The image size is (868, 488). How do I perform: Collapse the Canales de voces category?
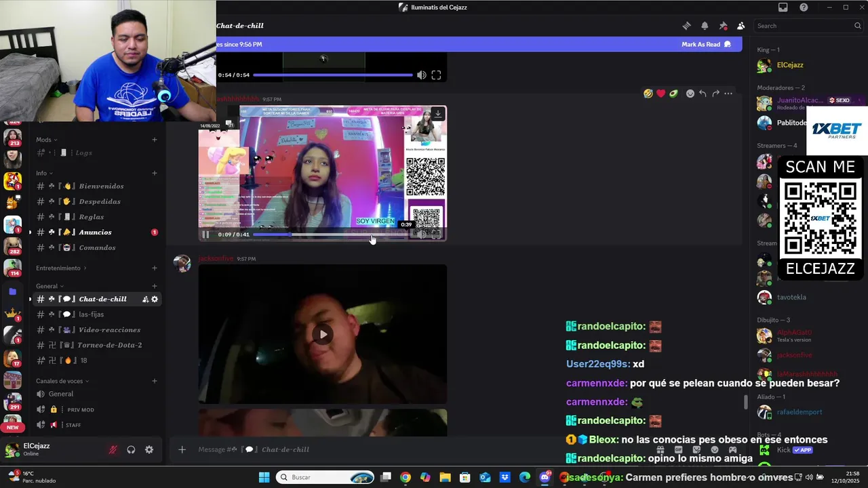tap(62, 381)
